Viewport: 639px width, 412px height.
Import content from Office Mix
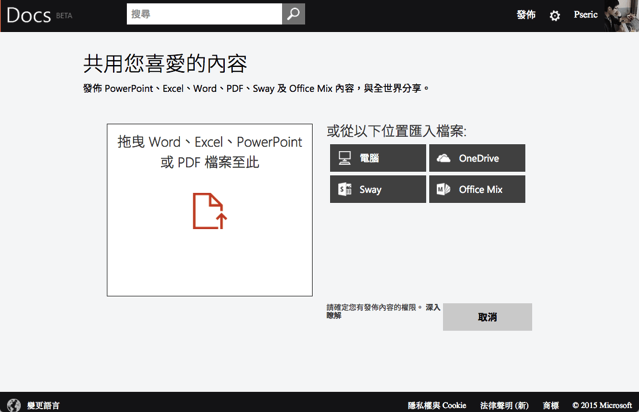point(477,189)
